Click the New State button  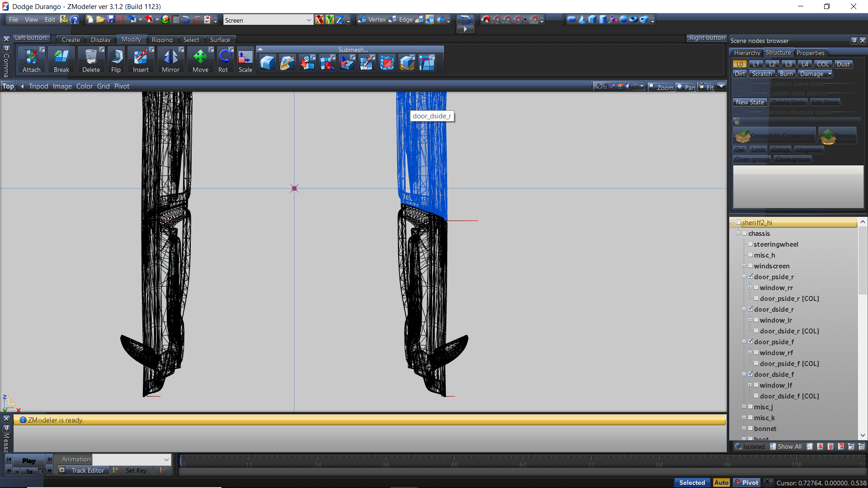(x=750, y=102)
